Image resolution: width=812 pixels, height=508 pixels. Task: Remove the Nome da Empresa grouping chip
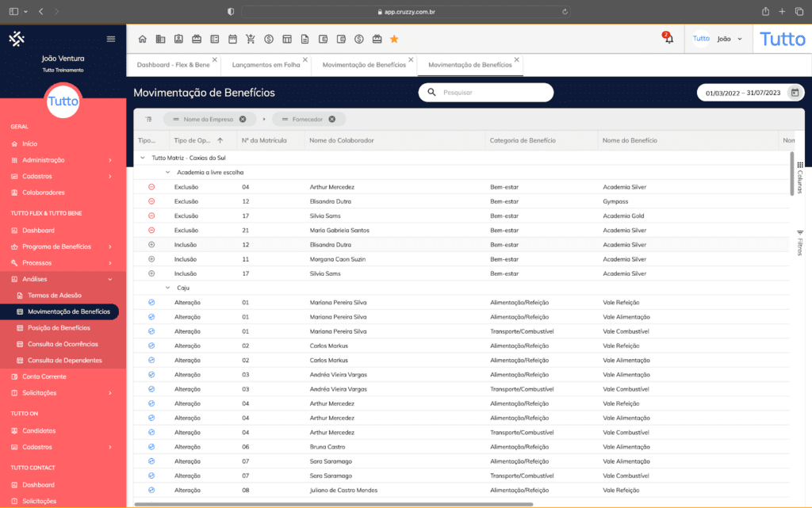243,119
